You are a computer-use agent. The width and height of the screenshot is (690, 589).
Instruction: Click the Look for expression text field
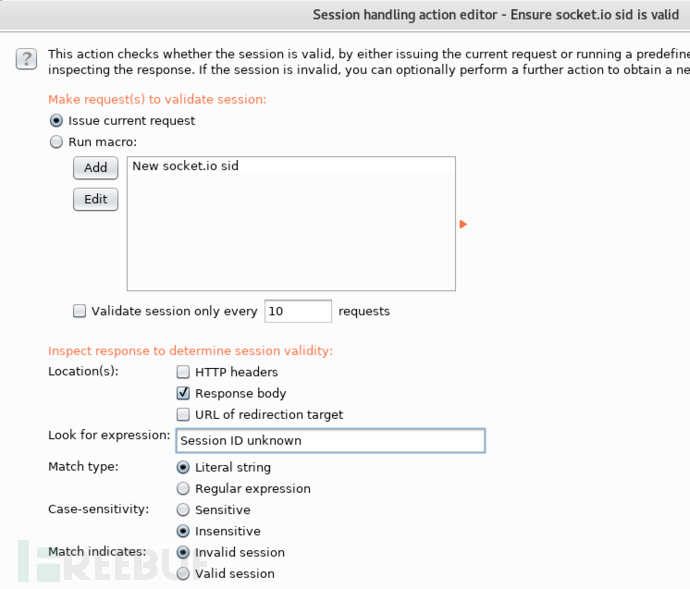[330, 440]
